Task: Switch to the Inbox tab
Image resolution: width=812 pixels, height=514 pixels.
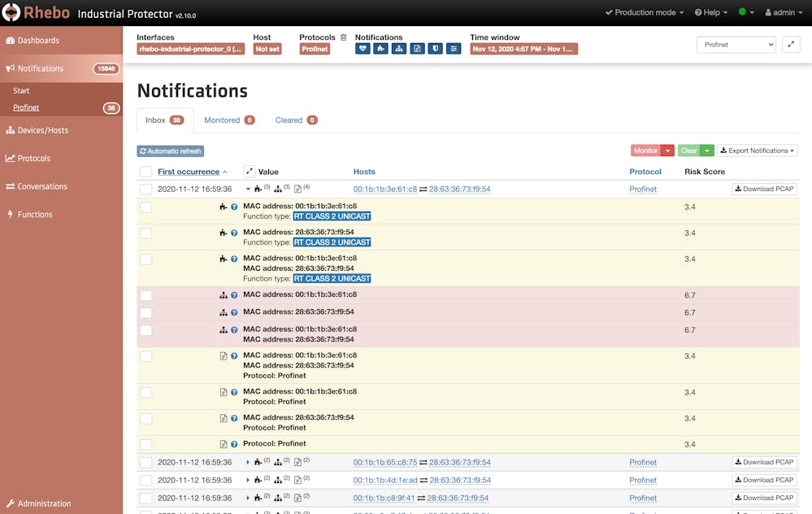Action: [165, 120]
